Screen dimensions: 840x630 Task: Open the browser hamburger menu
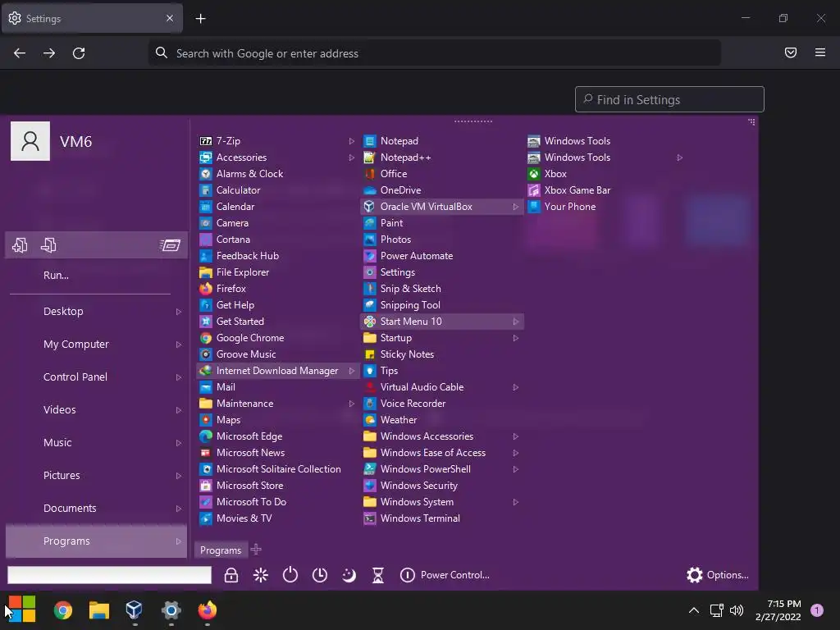coord(819,52)
